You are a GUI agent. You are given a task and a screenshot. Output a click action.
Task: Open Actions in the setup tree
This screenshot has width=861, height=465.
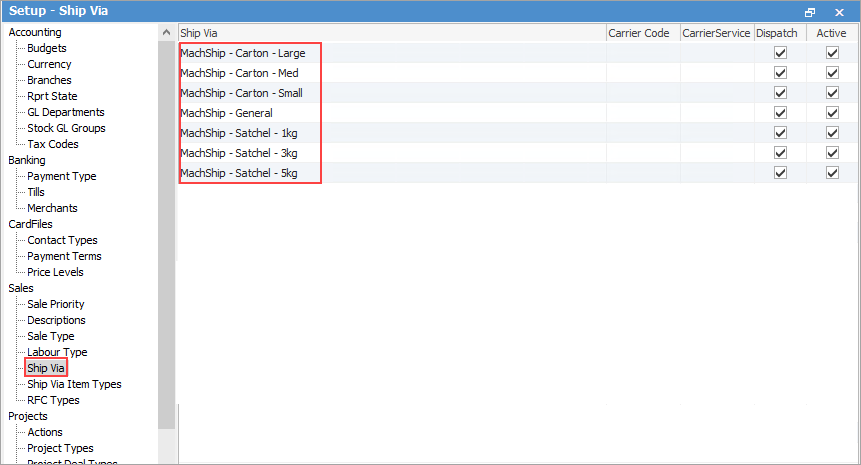[x=45, y=432]
